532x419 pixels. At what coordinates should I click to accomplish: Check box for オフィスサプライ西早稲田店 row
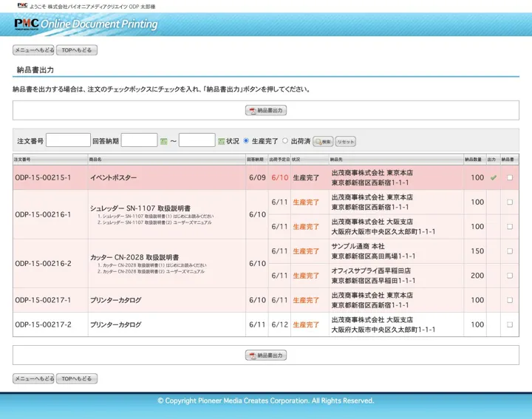click(x=510, y=276)
